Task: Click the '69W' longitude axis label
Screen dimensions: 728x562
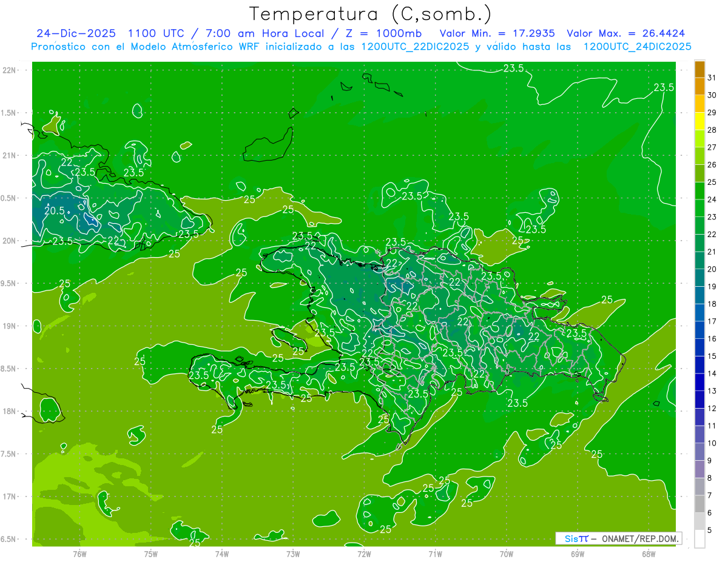Action: click(x=578, y=554)
